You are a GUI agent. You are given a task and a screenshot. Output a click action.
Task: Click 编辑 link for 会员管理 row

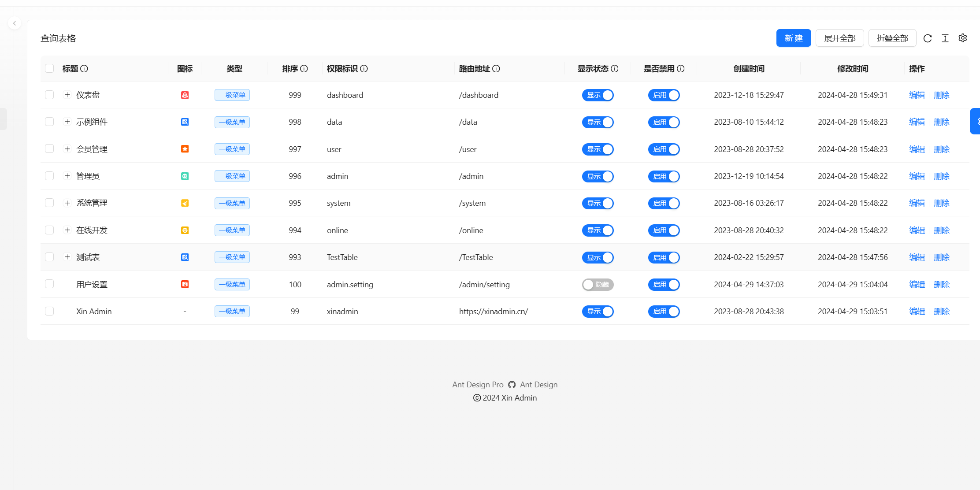[x=917, y=149]
